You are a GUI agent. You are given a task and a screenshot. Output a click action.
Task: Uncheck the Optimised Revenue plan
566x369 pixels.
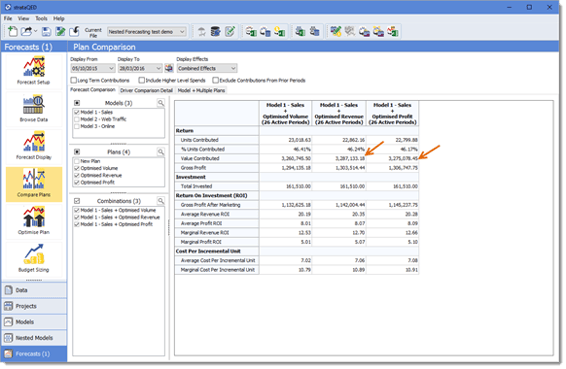pos(77,175)
